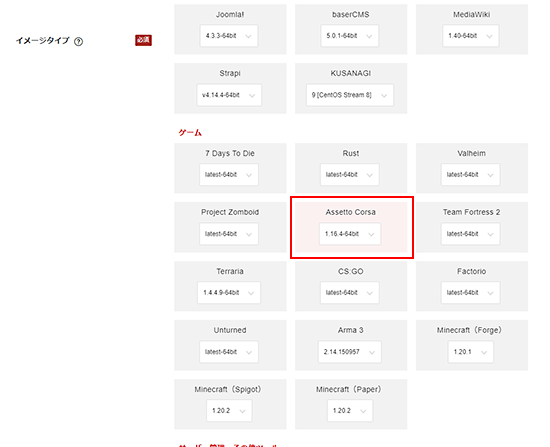
Task: Open Minecraft (Spigot) 1.20.2 dropdown
Action: [229, 411]
